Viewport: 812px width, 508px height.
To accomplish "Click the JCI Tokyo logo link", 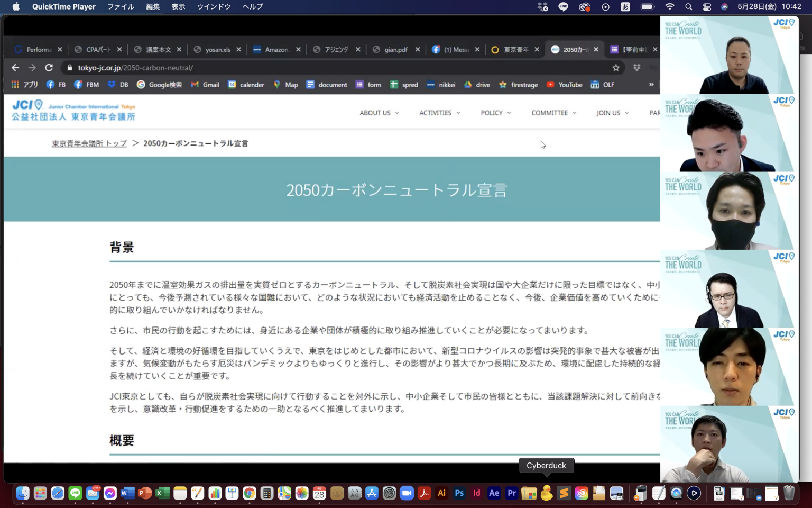I will coord(73,111).
